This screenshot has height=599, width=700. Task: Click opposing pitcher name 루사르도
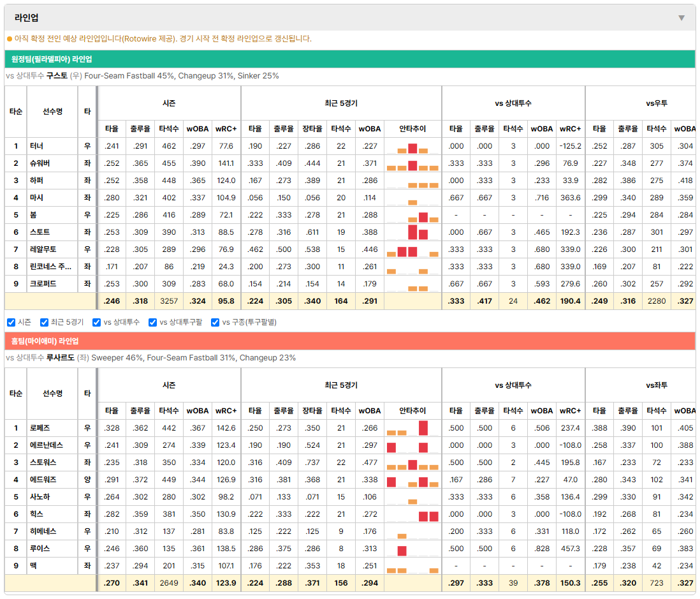[61, 358]
